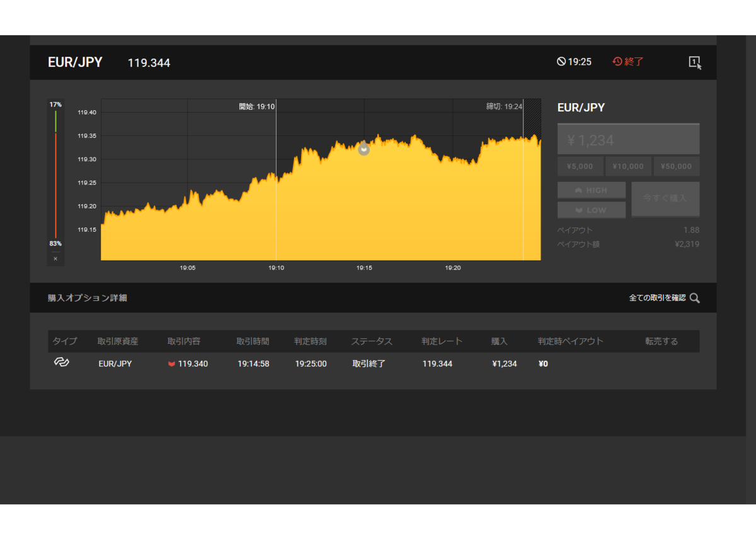Image resolution: width=756 pixels, height=539 pixels.
Task: Click the 購入 column header
Action: pos(500,341)
